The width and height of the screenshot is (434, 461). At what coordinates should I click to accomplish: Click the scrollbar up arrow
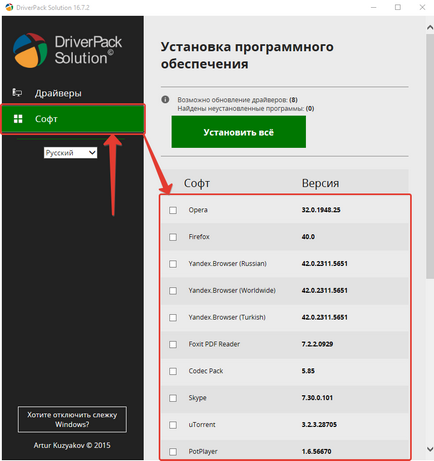pyautogui.click(x=430, y=28)
